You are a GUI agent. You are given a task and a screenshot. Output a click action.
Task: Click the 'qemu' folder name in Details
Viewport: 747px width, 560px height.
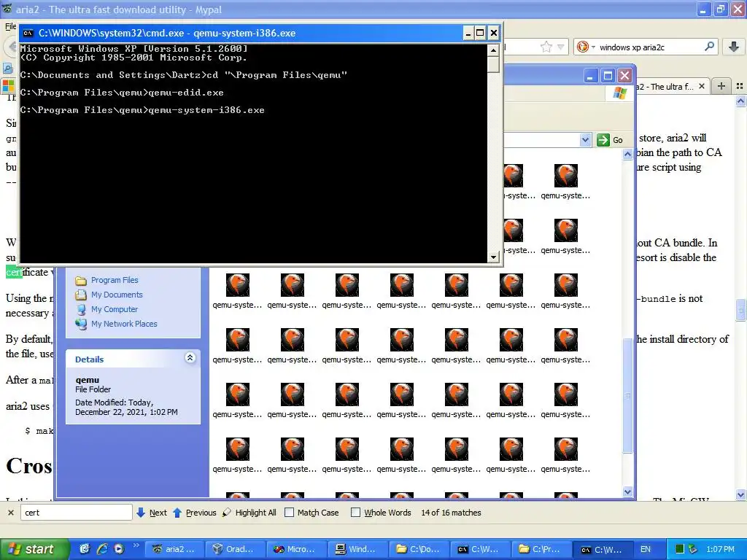(88, 379)
